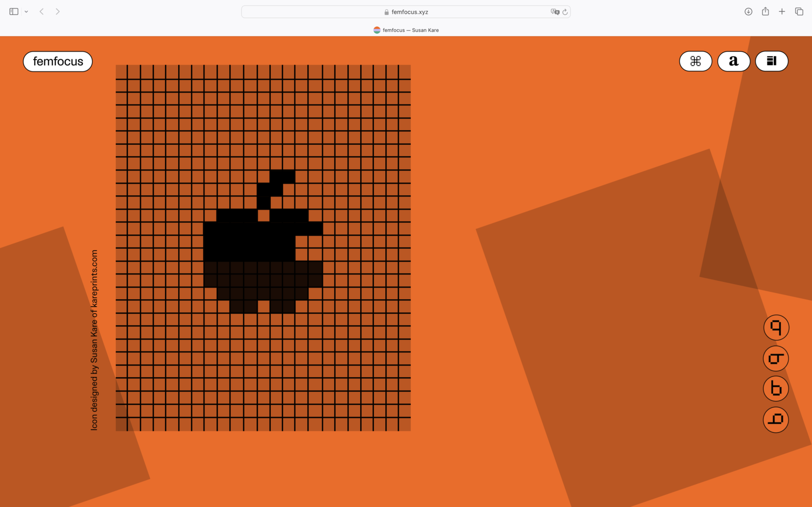Click the femfocus logo button

coord(57,61)
